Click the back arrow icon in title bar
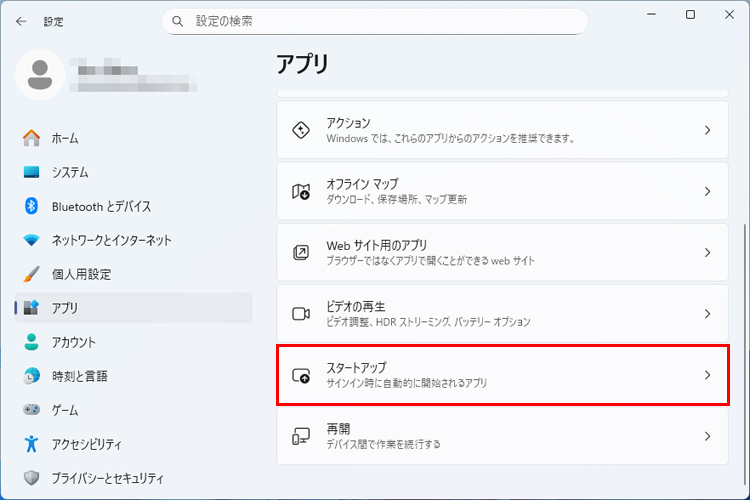Screen dimensions: 750x500 pos(21,21)
